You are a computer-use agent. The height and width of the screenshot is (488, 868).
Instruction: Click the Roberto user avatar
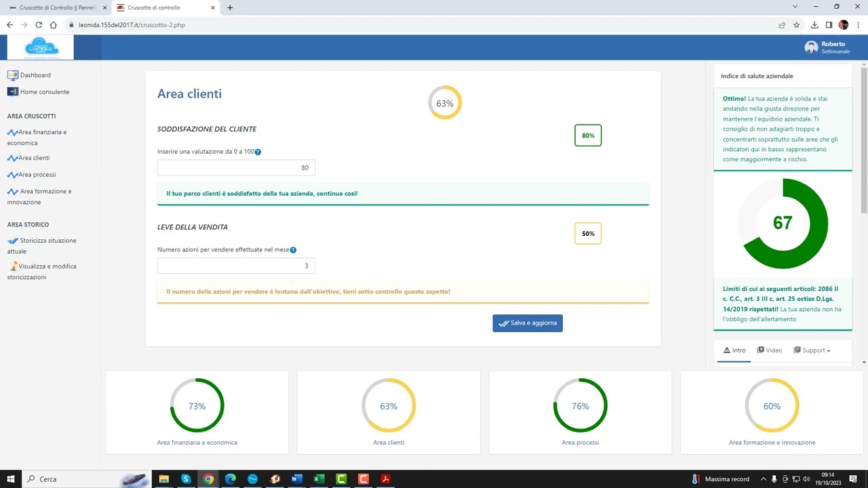tap(811, 47)
